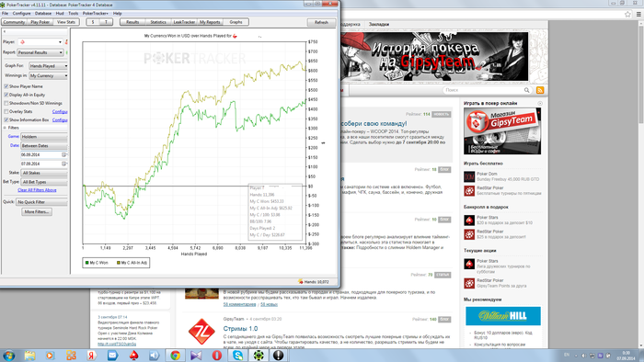Open the Player dropdown

40,42
